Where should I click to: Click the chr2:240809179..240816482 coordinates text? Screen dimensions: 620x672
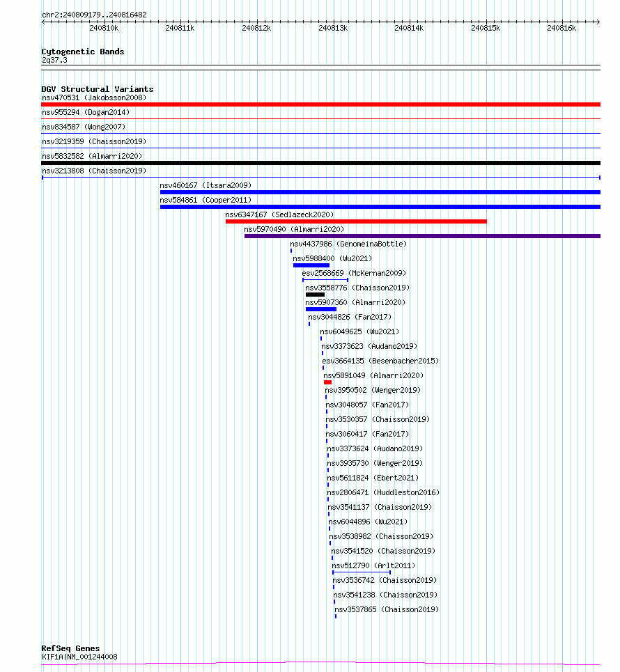click(x=94, y=15)
